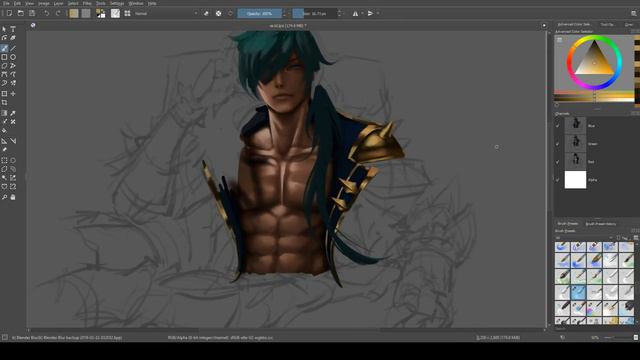Open the brush tag filter dropdown
Image resolution: width=640 pixels, height=360 pixels.
[x=584, y=238]
